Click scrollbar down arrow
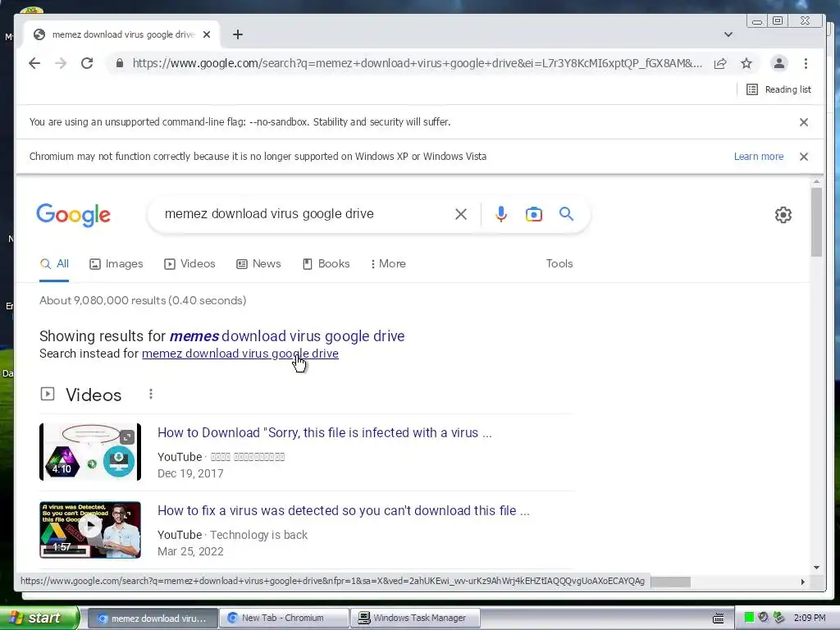 pos(816,568)
